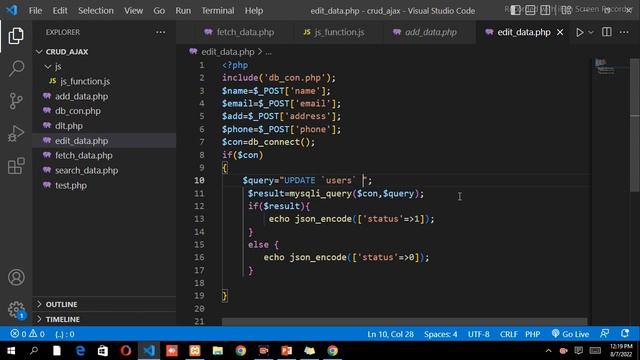The image size is (640, 360).
Task: Click the horizontal scrollbar under the code
Action: coord(404,322)
